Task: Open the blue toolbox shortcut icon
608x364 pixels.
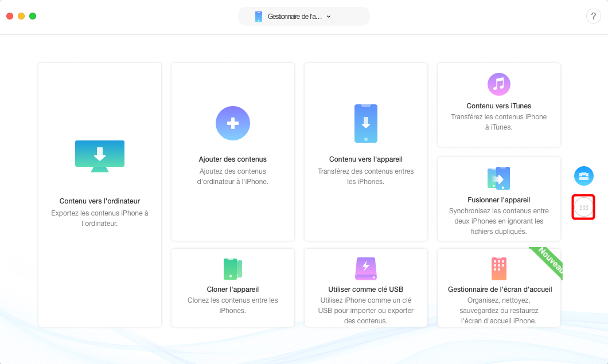Action: [x=583, y=176]
